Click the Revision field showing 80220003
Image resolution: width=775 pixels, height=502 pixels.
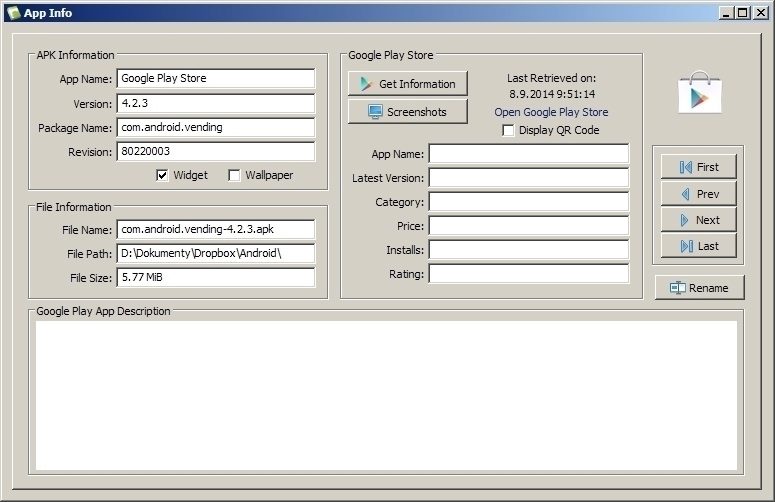tap(215, 151)
